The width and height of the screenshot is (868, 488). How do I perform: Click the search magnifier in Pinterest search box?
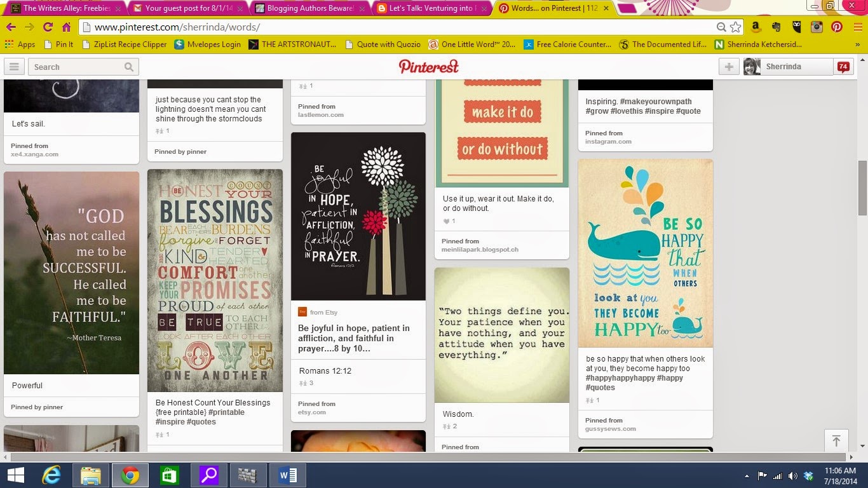pyautogui.click(x=129, y=67)
